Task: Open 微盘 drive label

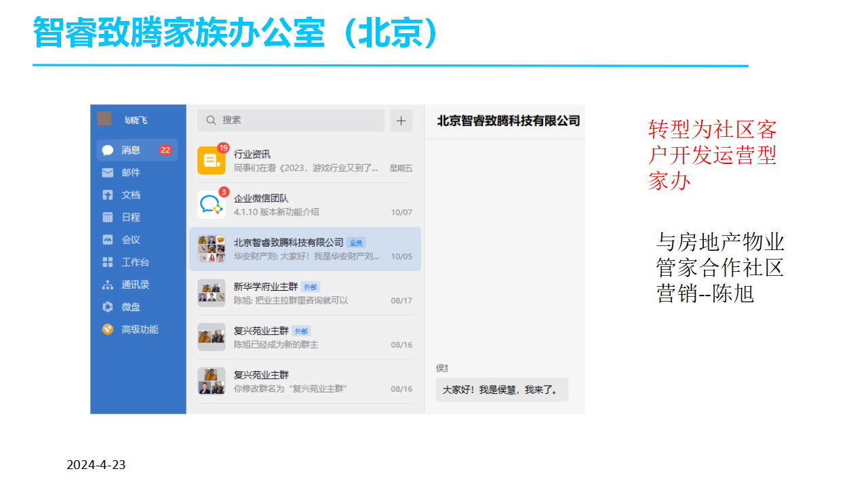Action: [131, 307]
